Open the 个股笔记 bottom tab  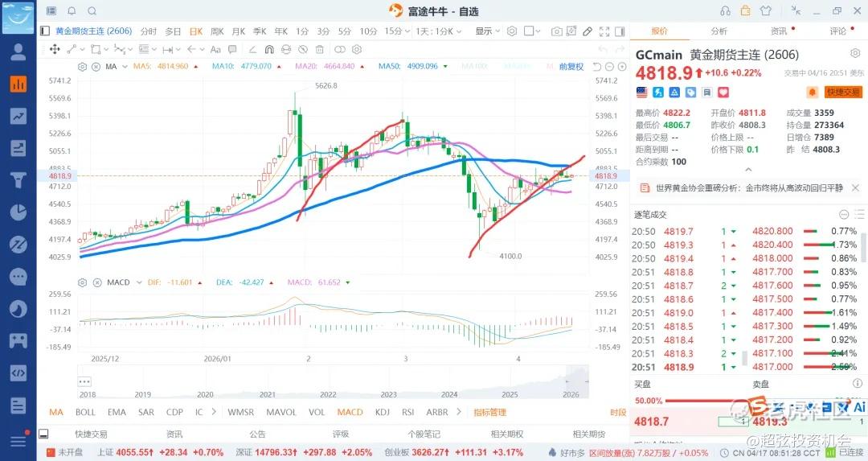(x=424, y=434)
